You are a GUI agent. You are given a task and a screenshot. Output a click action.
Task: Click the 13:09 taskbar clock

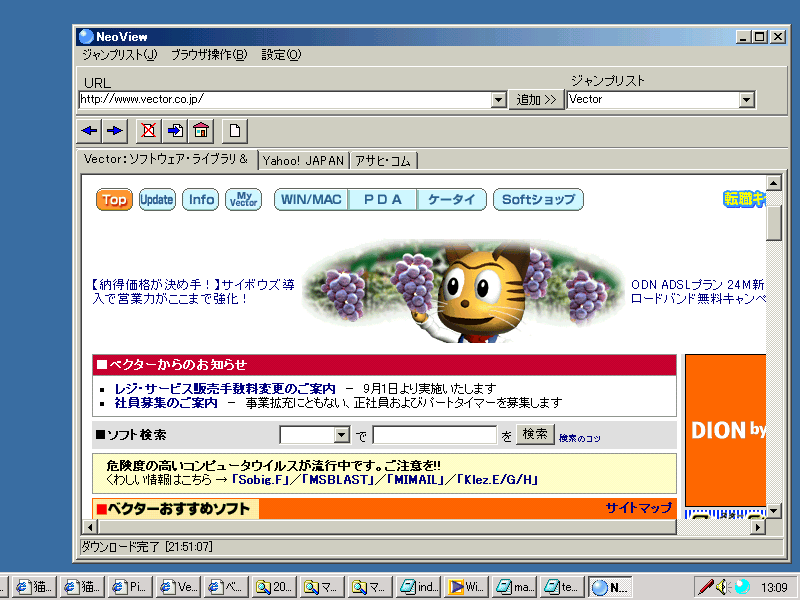[774, 588]
